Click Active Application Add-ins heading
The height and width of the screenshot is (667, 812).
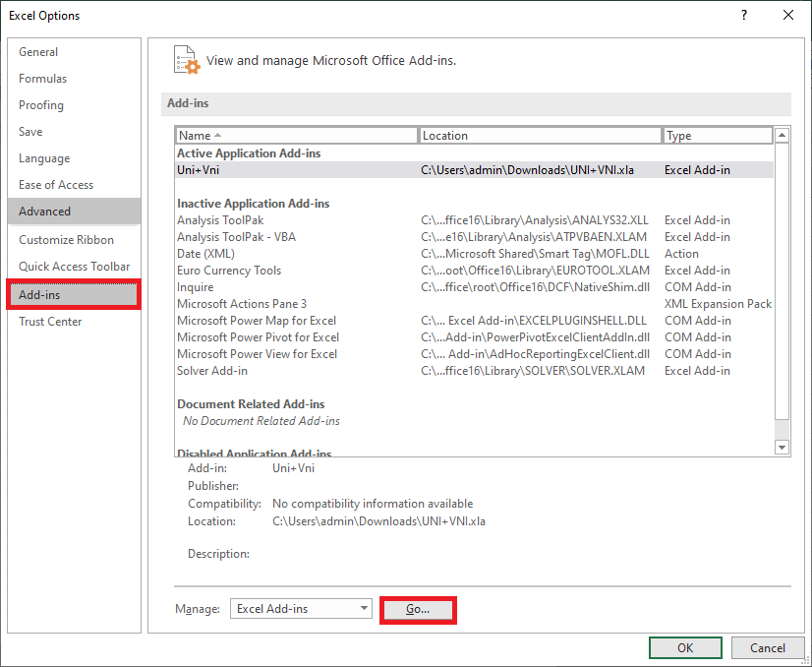coord(249,153)
